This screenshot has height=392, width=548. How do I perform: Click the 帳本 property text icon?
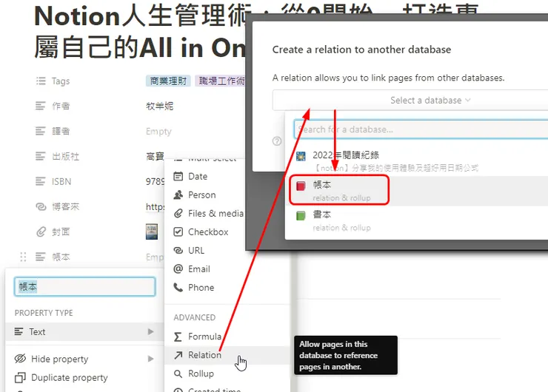41,257
